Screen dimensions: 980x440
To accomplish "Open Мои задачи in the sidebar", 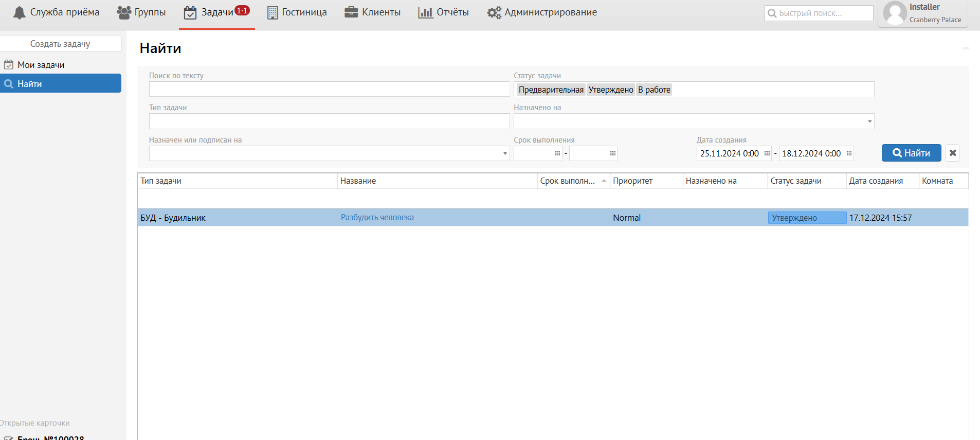I will 41,65.
